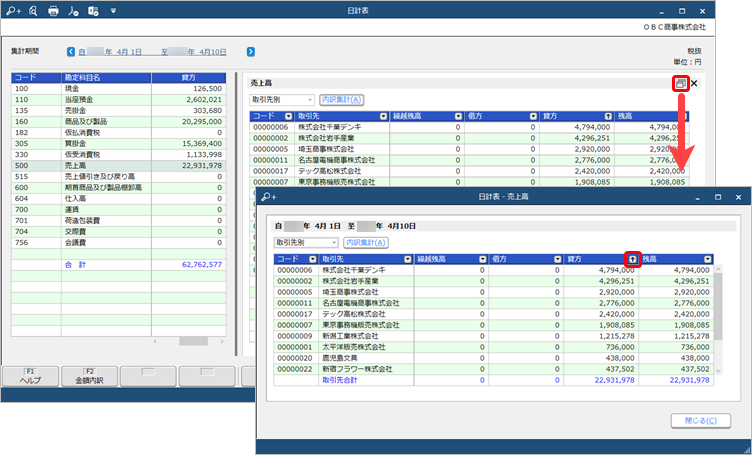Select the 100 現金 row
Image resolution: width=752 pixels, height=455 pixels.
point(118,89)
